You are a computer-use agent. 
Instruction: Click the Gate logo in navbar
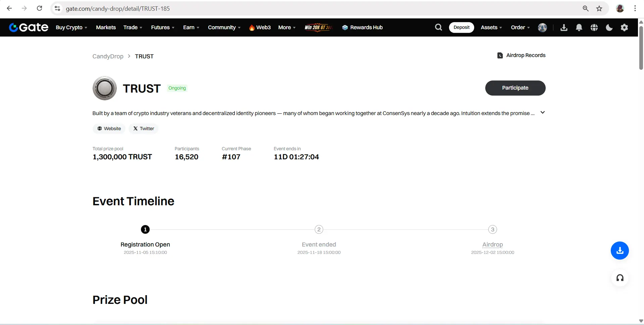click(29, 27)
